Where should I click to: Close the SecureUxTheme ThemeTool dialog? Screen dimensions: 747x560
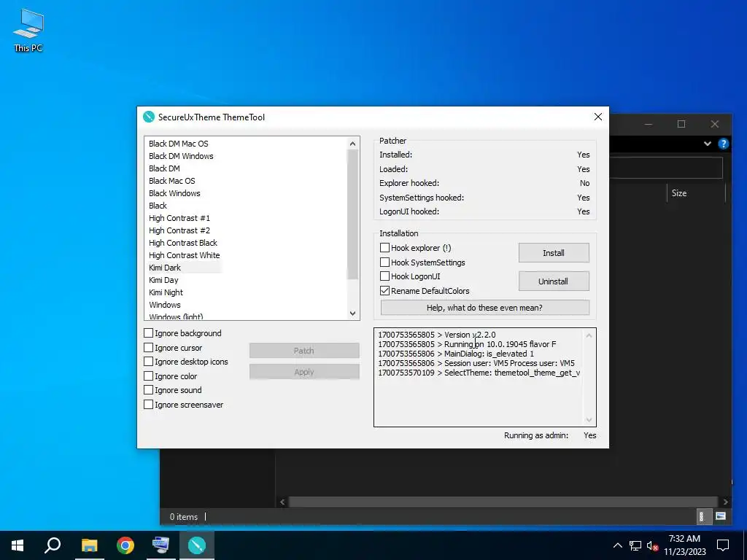click(x=598, y=117)
